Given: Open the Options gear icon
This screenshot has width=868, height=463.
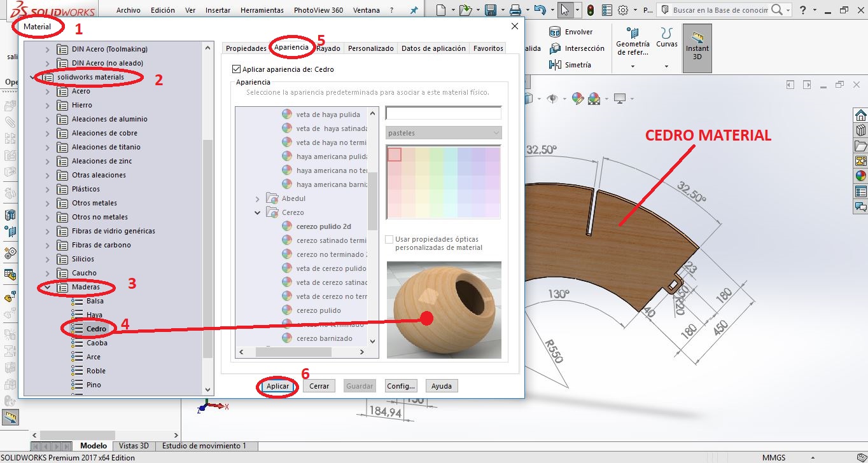Looking at the screenshot, I should 623,10.
